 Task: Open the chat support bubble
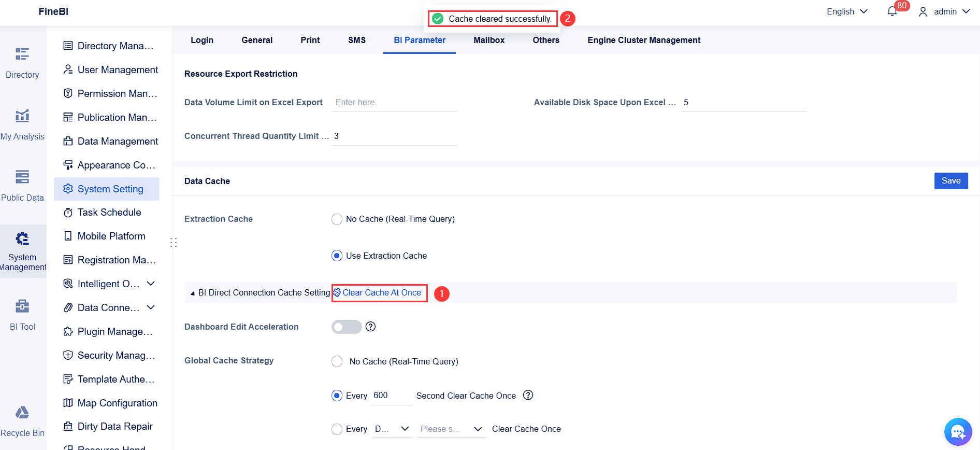[958, 432]
